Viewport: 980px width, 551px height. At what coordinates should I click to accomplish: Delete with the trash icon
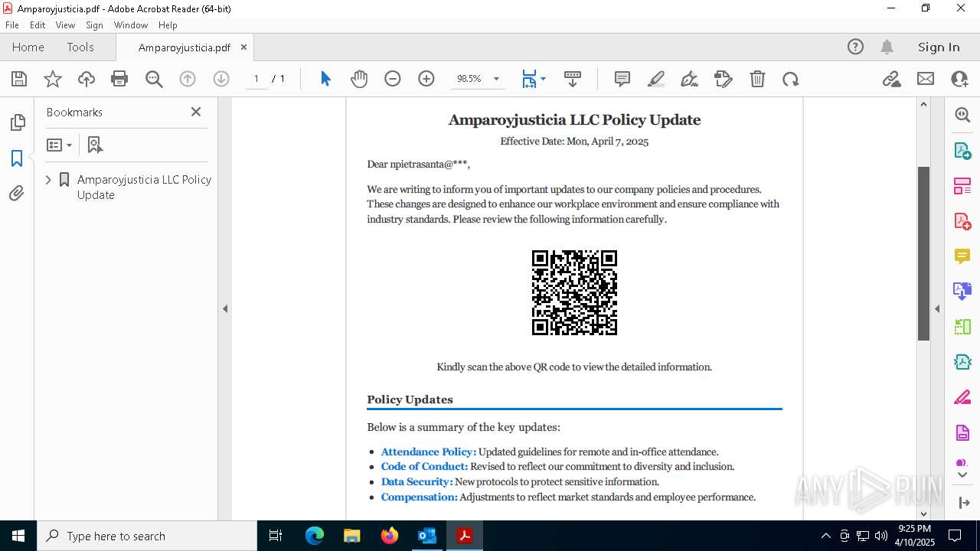point(757,79)
